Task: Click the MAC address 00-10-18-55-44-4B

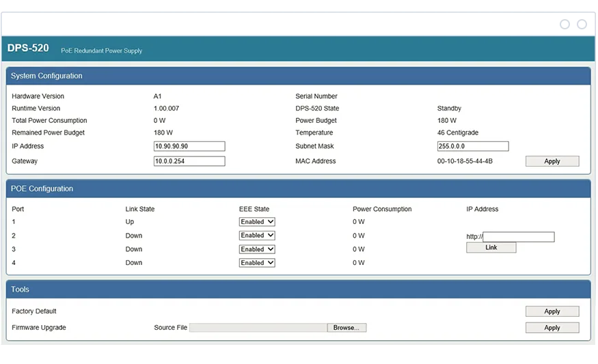Action: click(x=465, y=161)
